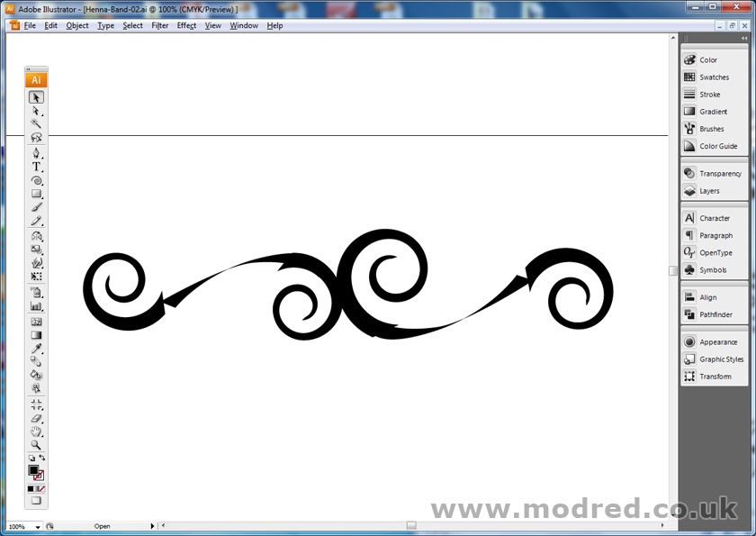Expand the collapsed panel dock

tap(744, 38)
